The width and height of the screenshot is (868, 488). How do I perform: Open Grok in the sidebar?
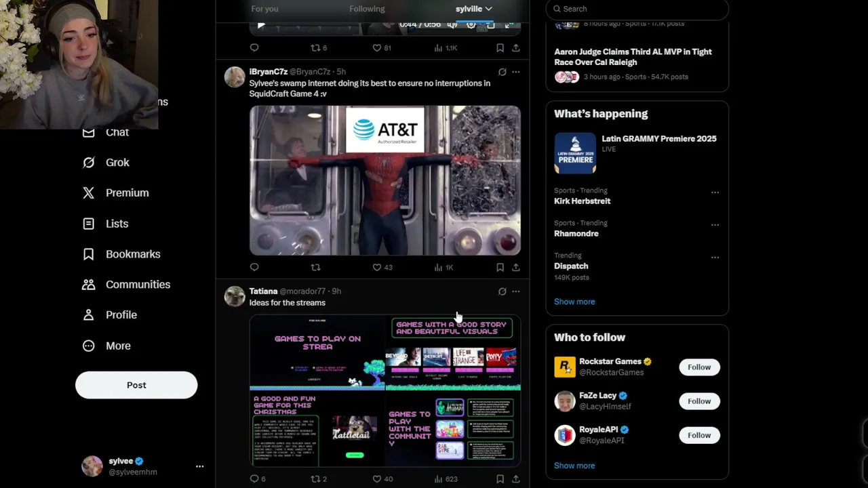tap(105, 163)
